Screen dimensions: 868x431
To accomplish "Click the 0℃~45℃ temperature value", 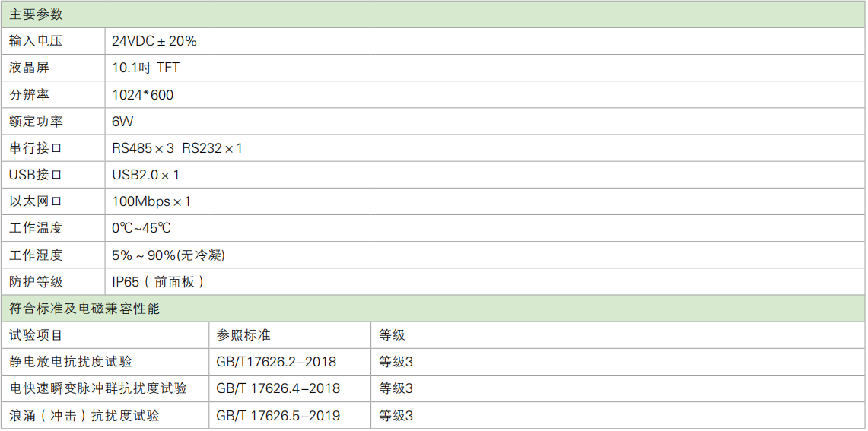I will (x=141, y=228).
